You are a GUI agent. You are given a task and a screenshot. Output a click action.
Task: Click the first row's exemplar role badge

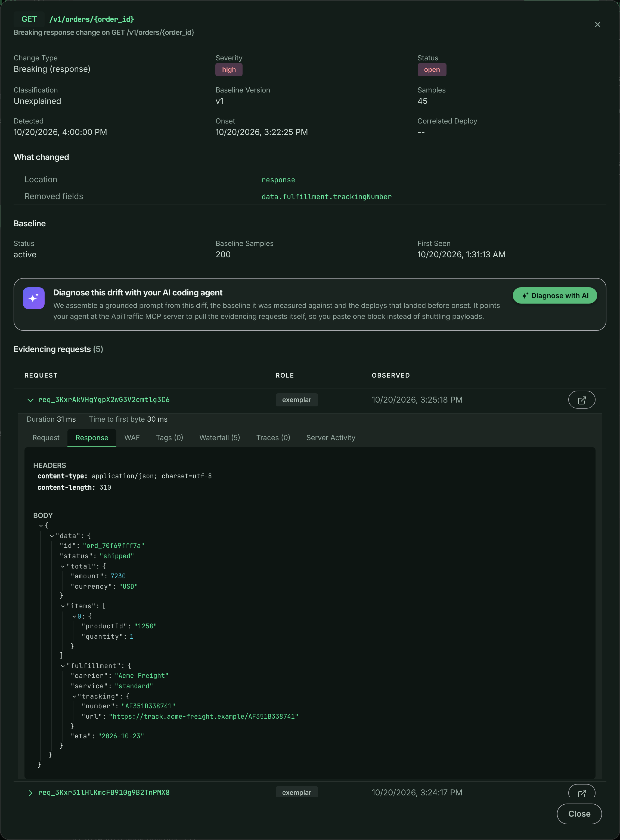[296, 400]
